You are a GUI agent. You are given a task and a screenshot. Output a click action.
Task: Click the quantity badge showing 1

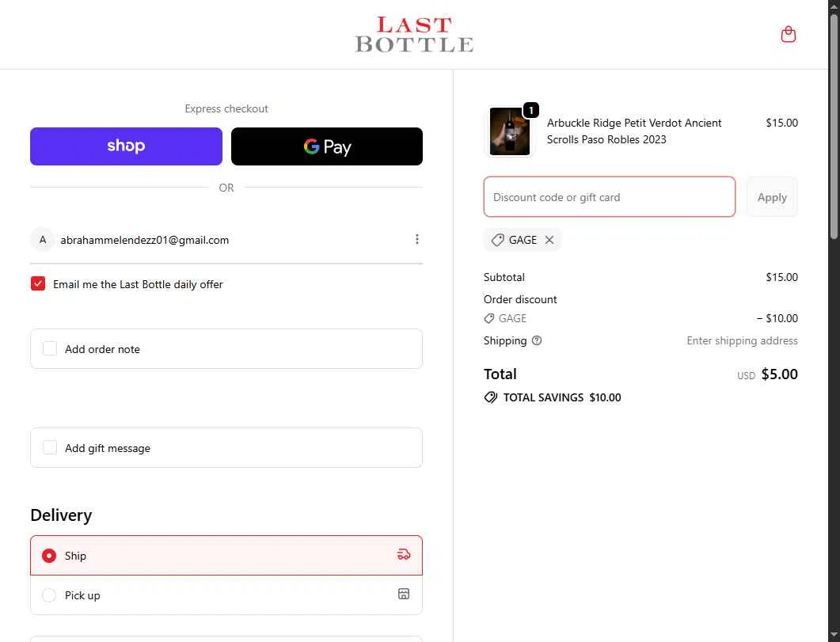coord(531,110)
